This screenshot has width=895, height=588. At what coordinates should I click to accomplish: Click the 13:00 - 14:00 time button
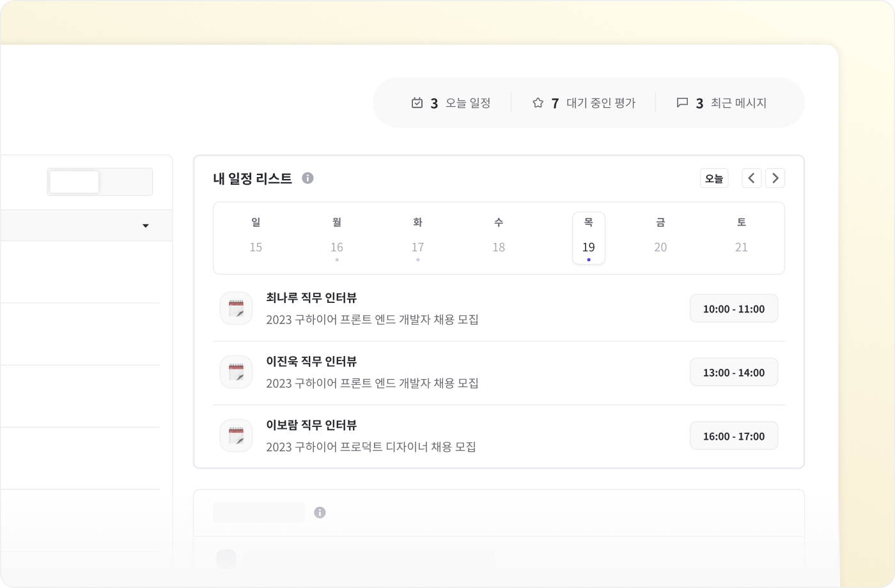pos(734,373)
